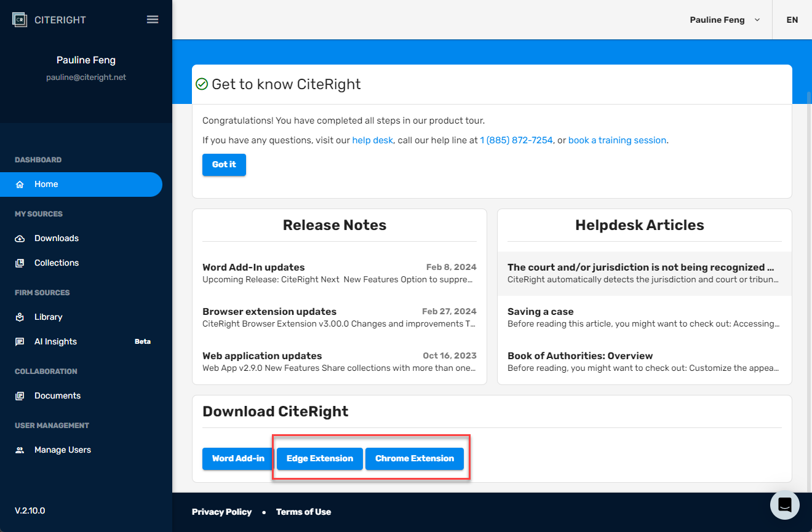Click the Got it button
The image size is (812, 532).
pos(224,165)
